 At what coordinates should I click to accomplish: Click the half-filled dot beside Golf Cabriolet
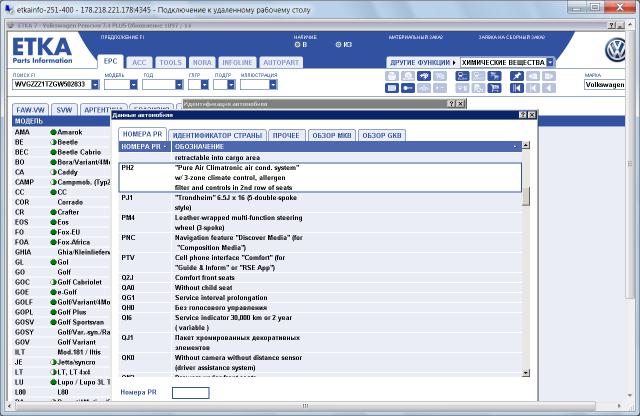coord(53,282)
